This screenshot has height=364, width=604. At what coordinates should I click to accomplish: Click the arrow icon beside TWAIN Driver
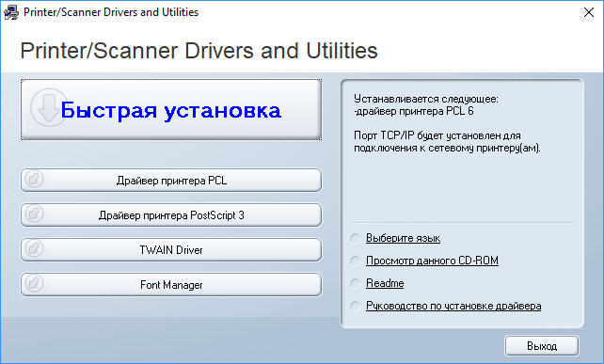(34, 248)
